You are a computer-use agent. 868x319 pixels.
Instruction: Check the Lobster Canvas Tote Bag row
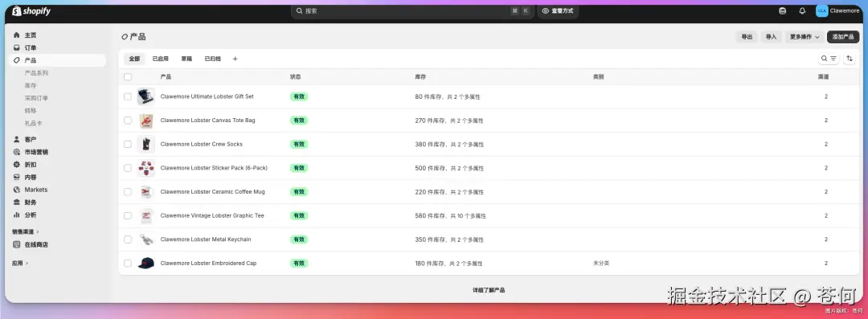(x=128, y=121)
